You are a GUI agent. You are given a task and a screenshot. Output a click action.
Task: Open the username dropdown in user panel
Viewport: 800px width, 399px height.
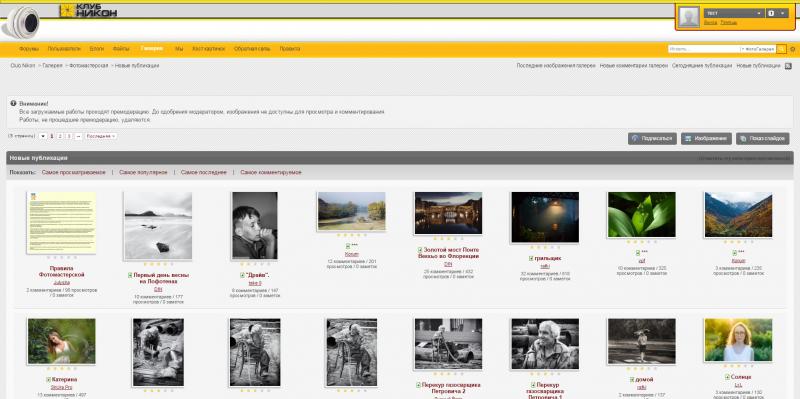[x=734, y=13]
